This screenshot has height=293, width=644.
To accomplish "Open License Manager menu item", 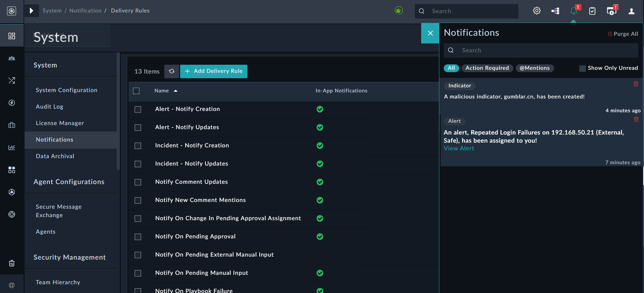I will click(x=60, y=123).
